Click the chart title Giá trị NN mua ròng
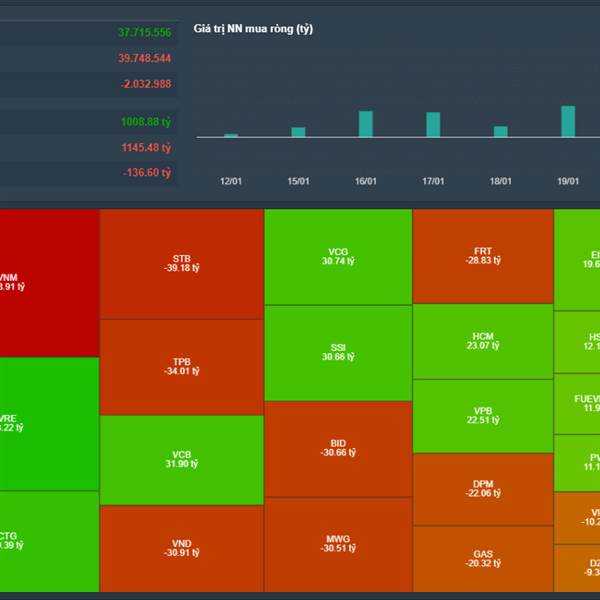The width and height of the screenshot is (600, 600). 253,29
